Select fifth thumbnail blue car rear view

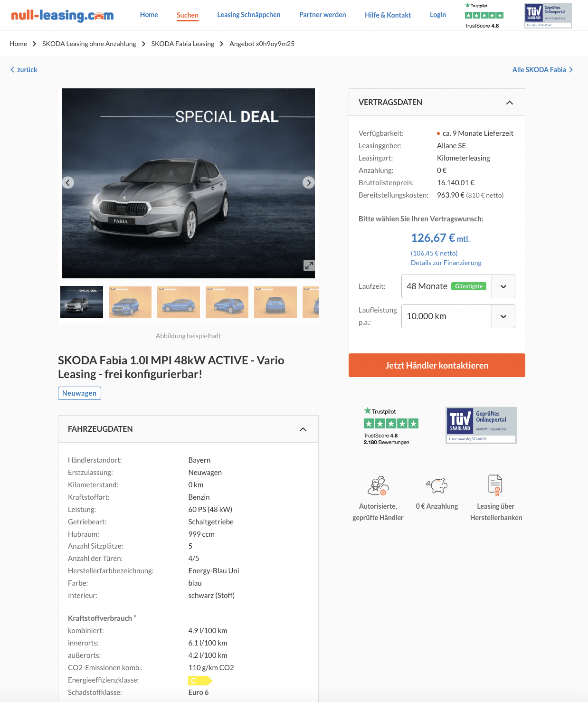[x=275, y=302]
